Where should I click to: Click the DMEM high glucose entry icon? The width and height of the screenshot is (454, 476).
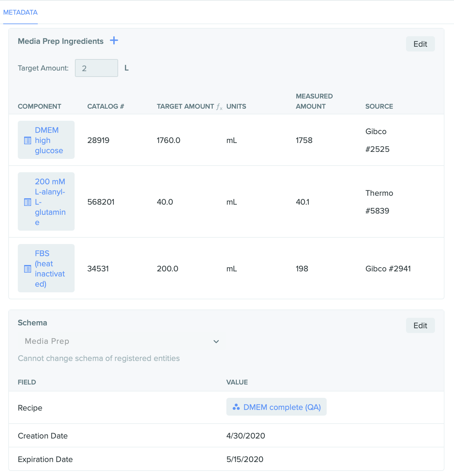(x=28, y=140)
